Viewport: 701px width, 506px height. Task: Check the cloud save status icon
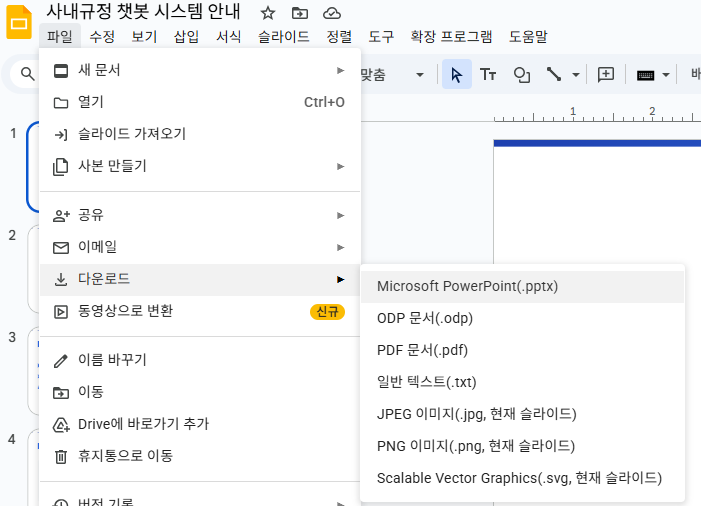(332, 13)
